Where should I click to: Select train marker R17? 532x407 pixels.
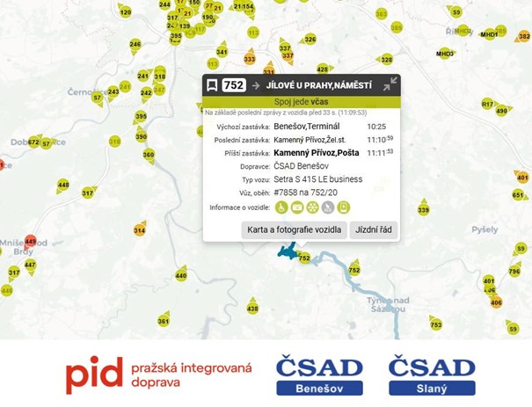coord(487,104)
